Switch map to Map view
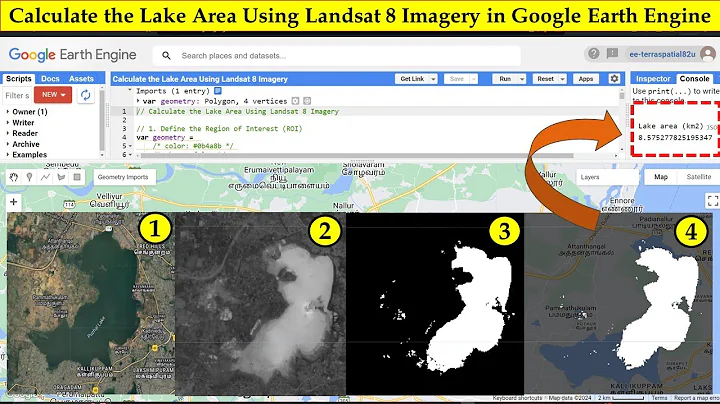This screenshot has width=720, height=404. 661,177
